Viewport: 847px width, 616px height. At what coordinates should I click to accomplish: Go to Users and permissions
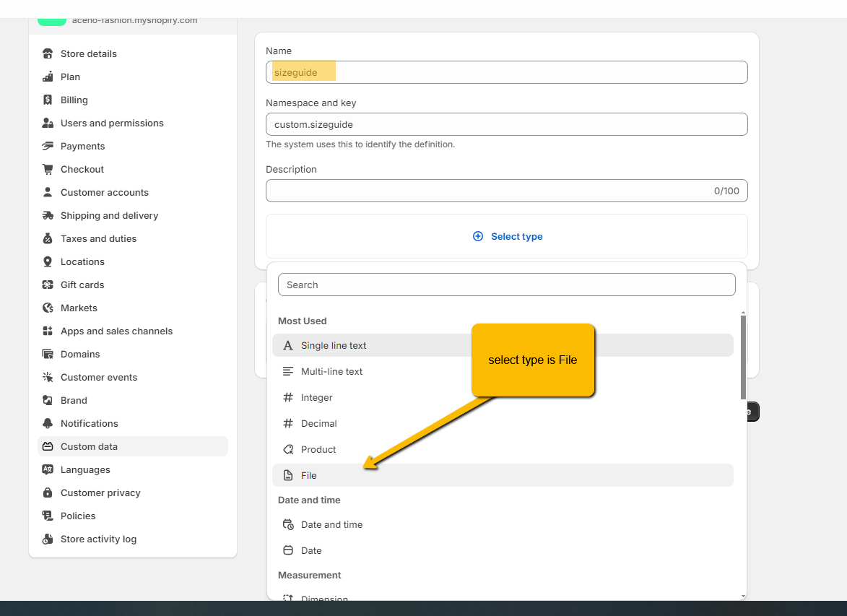pyautogui.click(x=112, y=123)
